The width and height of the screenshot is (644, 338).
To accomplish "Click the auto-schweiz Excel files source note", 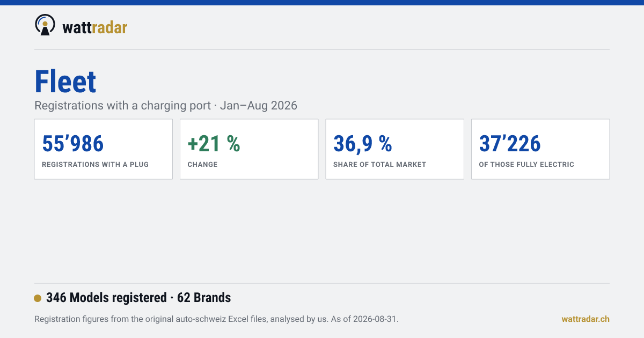I will [216, 319].
